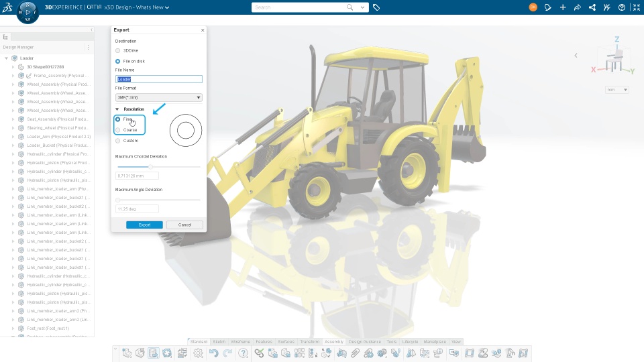644x362 pixels.
Task: Open the help question mark in top bar
Action: tap(622, 7)
